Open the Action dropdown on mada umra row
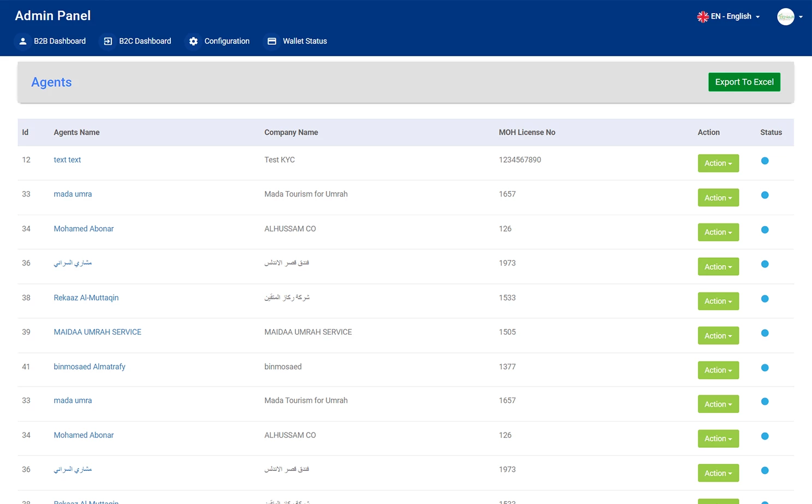812x504 pixels. click(718, 197)
